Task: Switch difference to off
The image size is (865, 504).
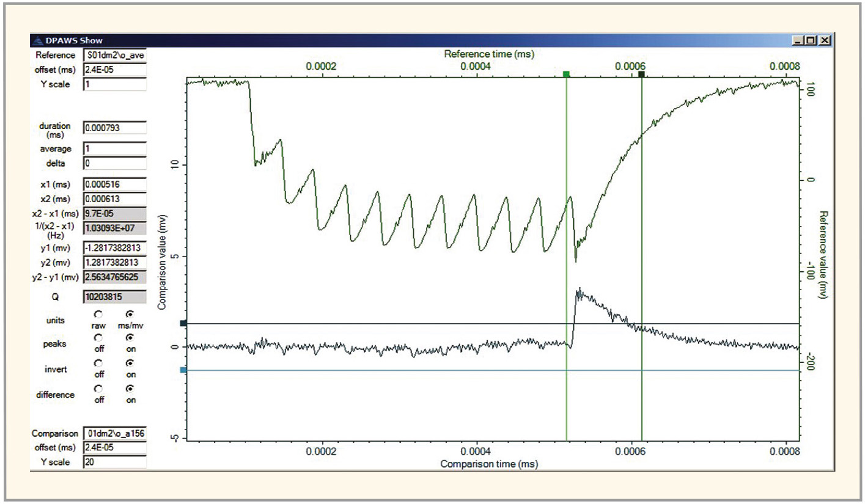Action: tap(99, 388)
